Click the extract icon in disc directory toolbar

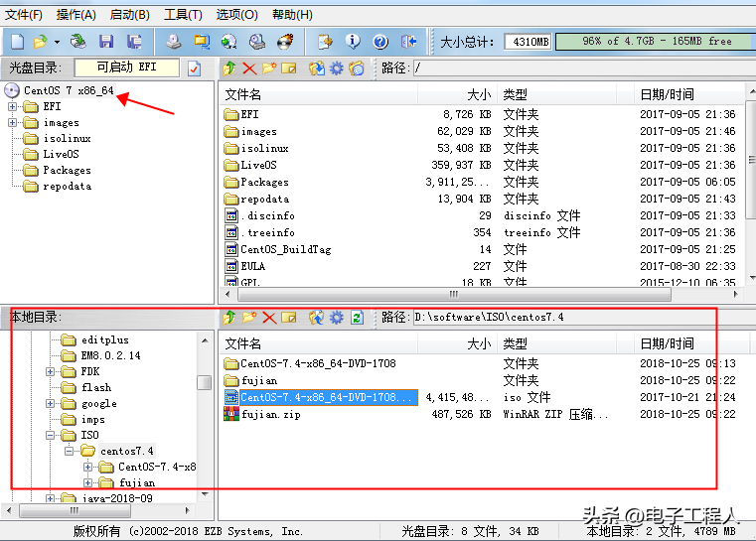tap(317, 68)
